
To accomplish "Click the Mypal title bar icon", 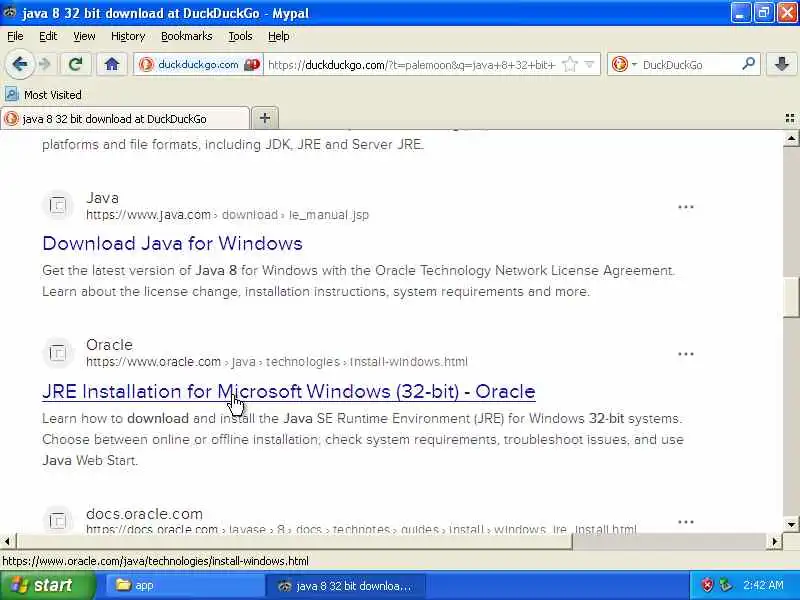I will coord(10,12).
